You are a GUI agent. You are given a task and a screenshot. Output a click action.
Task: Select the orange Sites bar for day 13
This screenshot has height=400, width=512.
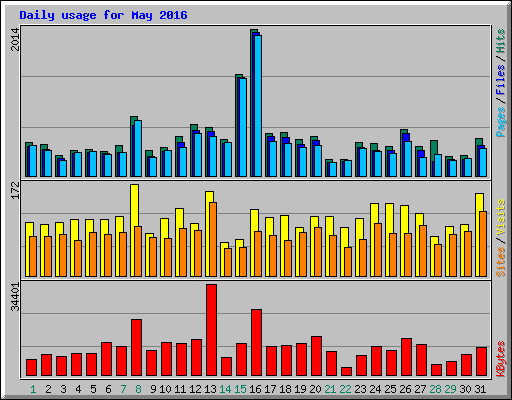(x=213, y=239)
